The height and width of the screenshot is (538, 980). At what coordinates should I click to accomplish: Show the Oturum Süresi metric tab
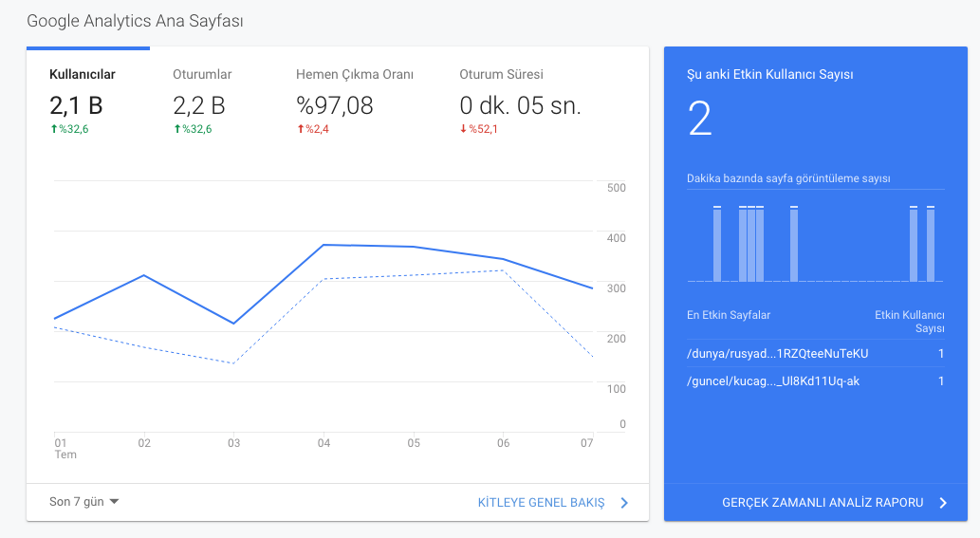[x=520, y=101]
